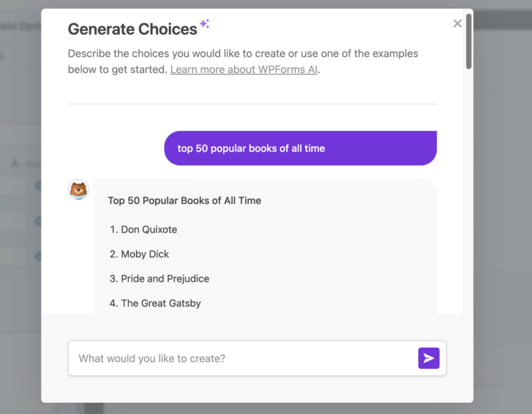Click the dimmed top bar right of the modal
The height and width of the screenshot is (414, 532).
coord(502,19)
